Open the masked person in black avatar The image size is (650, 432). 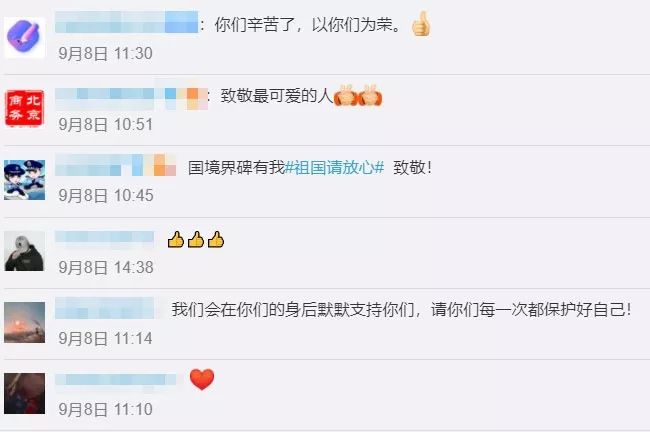click(24, 251)
